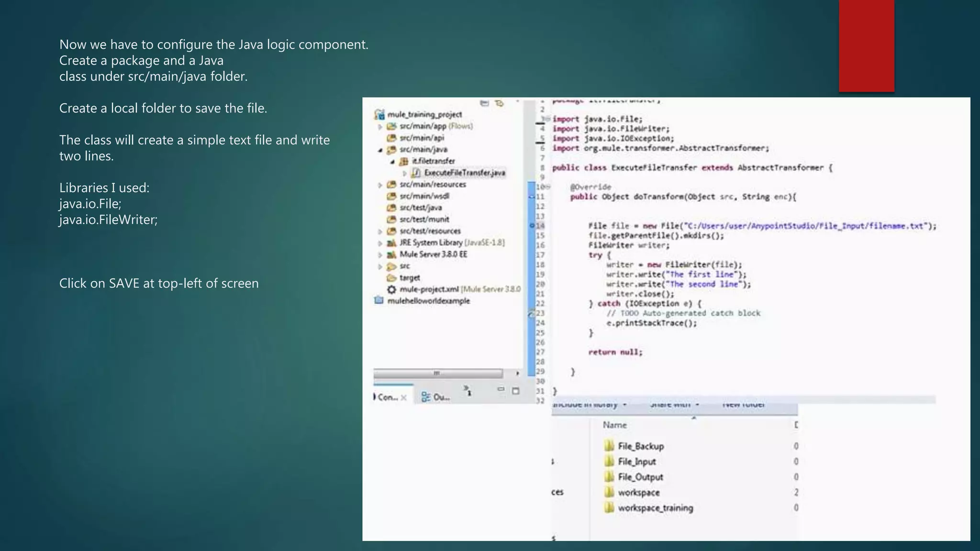Select the src/test/munit label
The height and width of the screenshot is (551, 980).
(424, 220)
